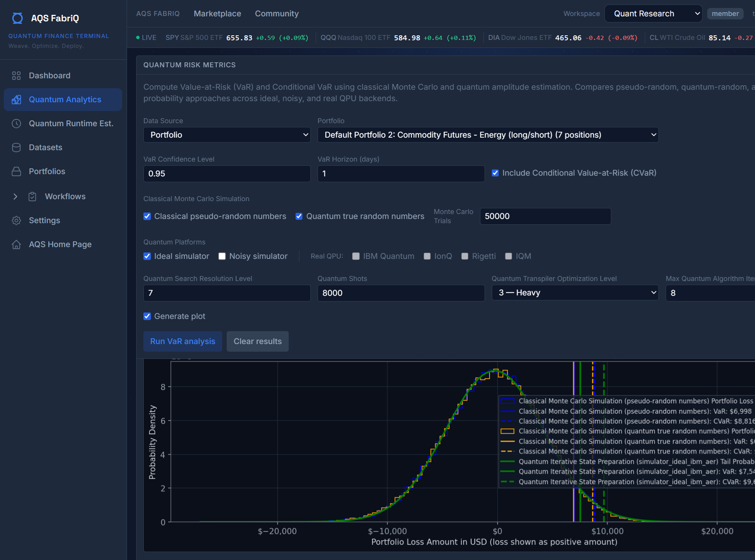The width and height of the screenshot is (755, 560).
Task: Open Datasets using the database icon
Action: point(16,147)
